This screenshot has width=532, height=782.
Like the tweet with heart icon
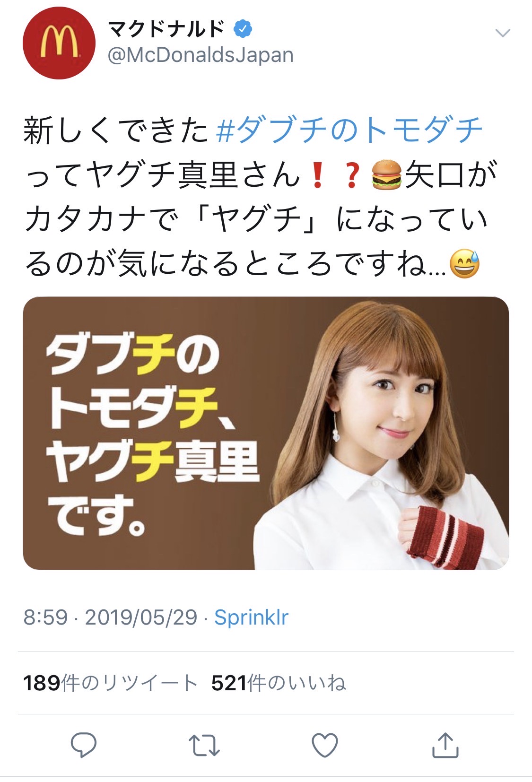pos(325,745)
